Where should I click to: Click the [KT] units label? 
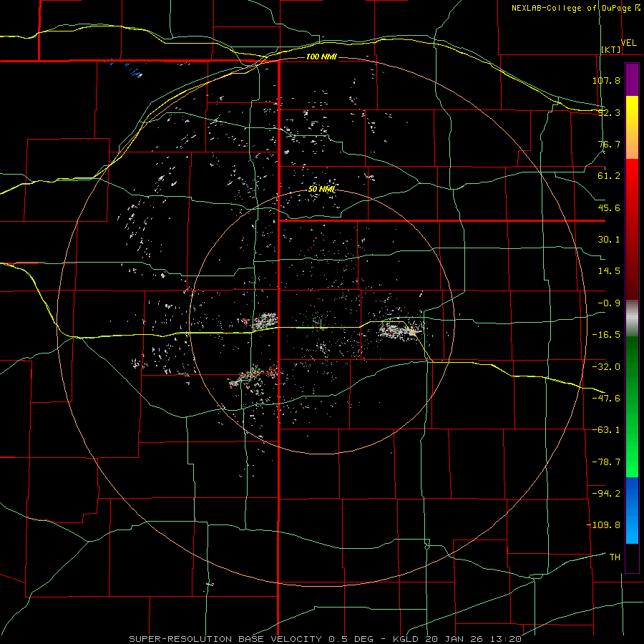click(611, 49)
